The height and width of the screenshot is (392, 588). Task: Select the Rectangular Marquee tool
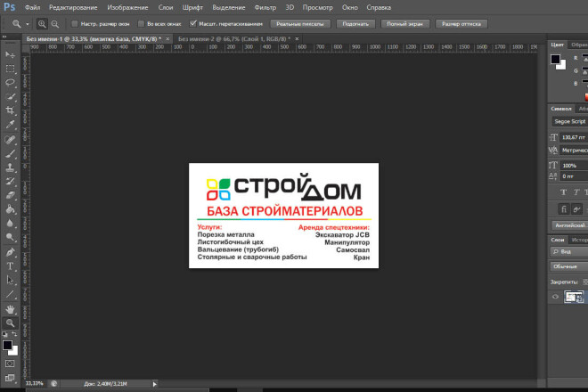coord(10,69)
